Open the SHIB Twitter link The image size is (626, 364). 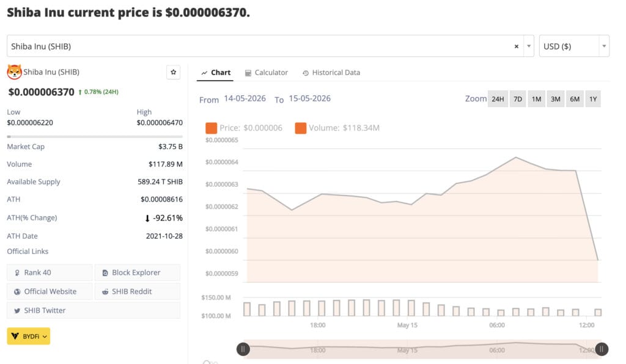click(x=94, y=311)
